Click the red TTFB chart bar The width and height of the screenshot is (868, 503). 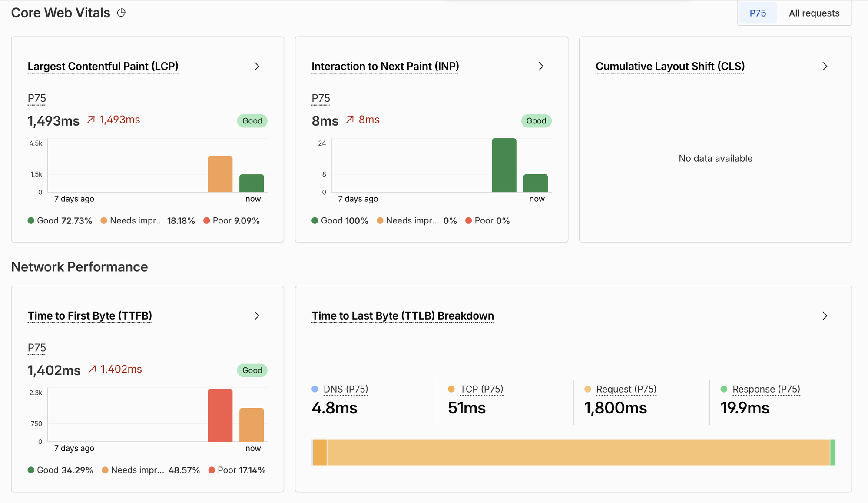pyautogui.click(x=220, y=415)
